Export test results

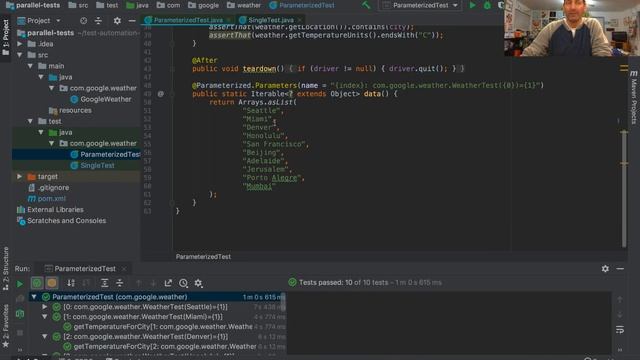[x=168, y=283]
